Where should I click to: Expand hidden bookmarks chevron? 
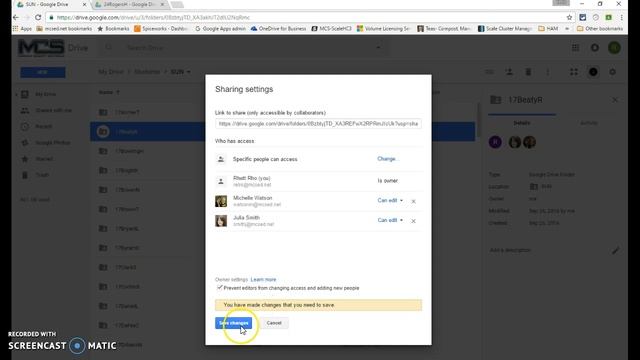[567, 29]
